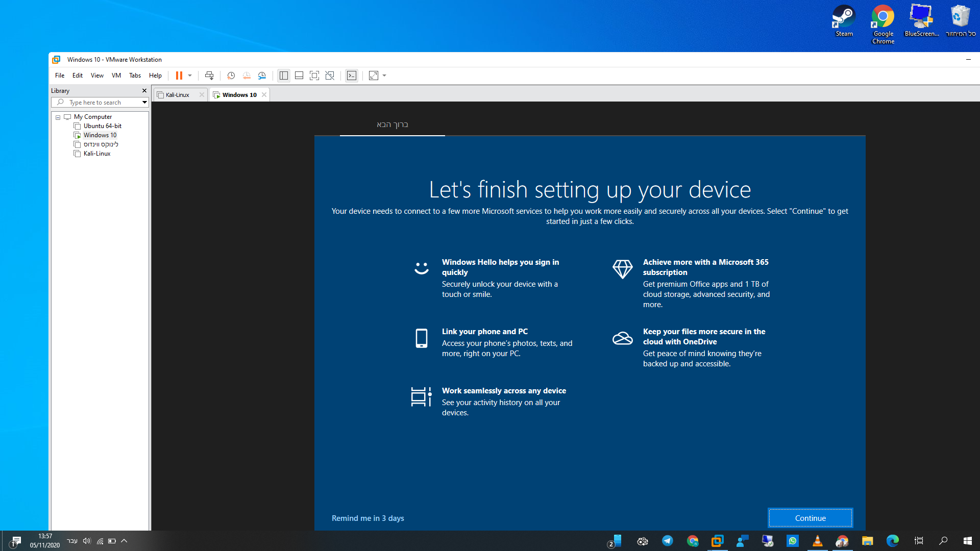Click the phone link icon
This screenshot has height=551, width=980.
point(421,338)
